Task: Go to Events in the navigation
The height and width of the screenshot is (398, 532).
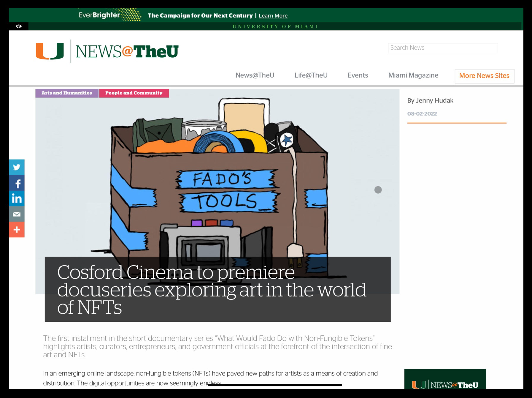Action: coord(358,75)
